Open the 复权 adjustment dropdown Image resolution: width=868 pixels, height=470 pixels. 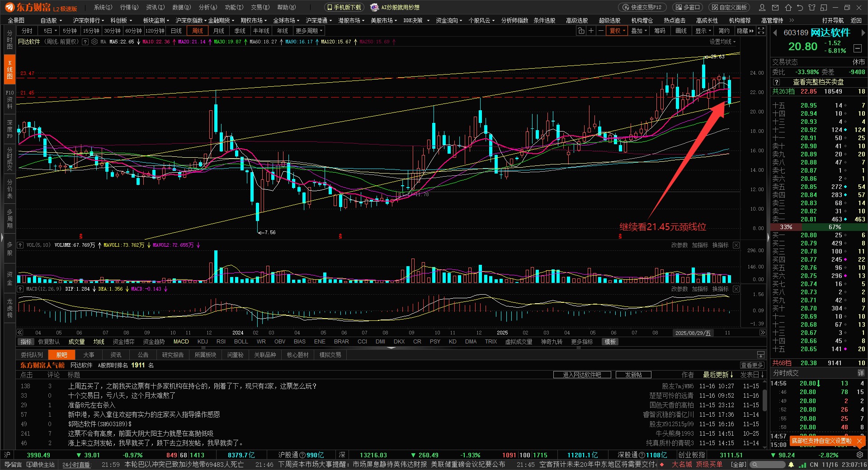click(617, 31)
